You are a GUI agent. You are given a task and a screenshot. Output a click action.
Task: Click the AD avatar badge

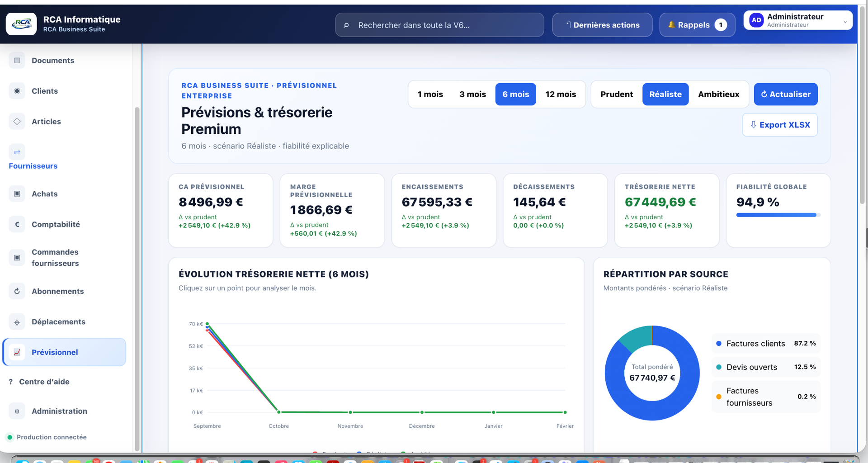coord(756,20)
